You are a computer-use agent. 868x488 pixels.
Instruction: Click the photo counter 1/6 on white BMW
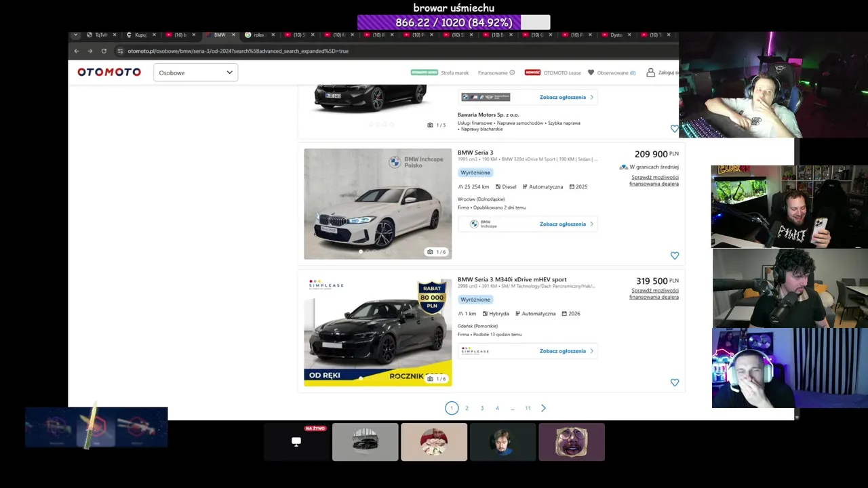tap(437, 252)
